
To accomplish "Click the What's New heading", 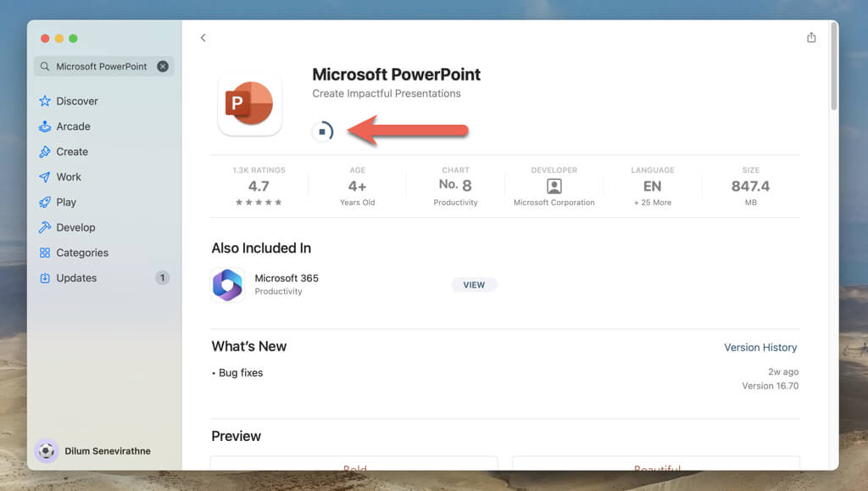I will (249, 347).
